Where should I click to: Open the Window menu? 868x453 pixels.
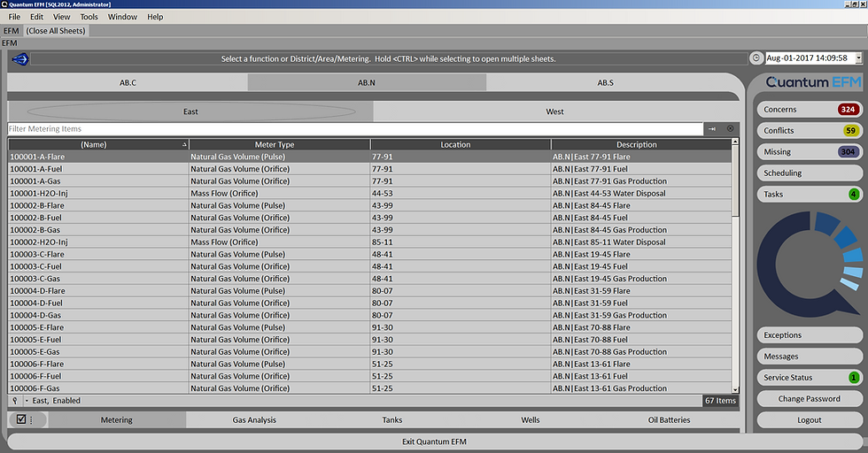click(x=122, y=17)
